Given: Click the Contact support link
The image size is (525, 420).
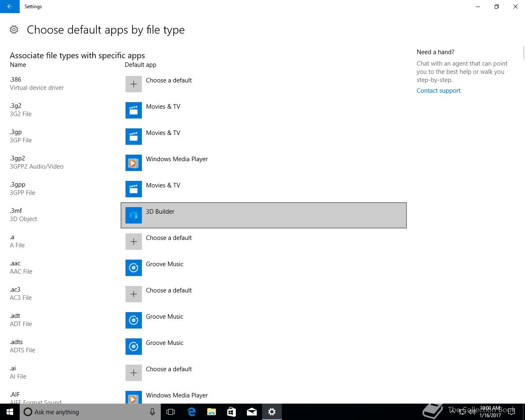Looking at the screenshot, I should click(x=438, y=91).
